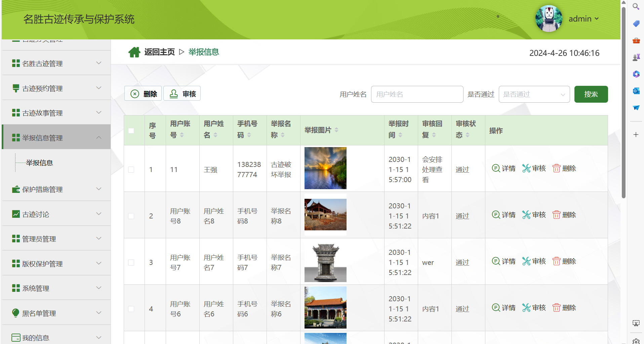The height and width of the screenshot is (344, 644).
Task: Click the review reply text wer
Action: pos(428,263)
